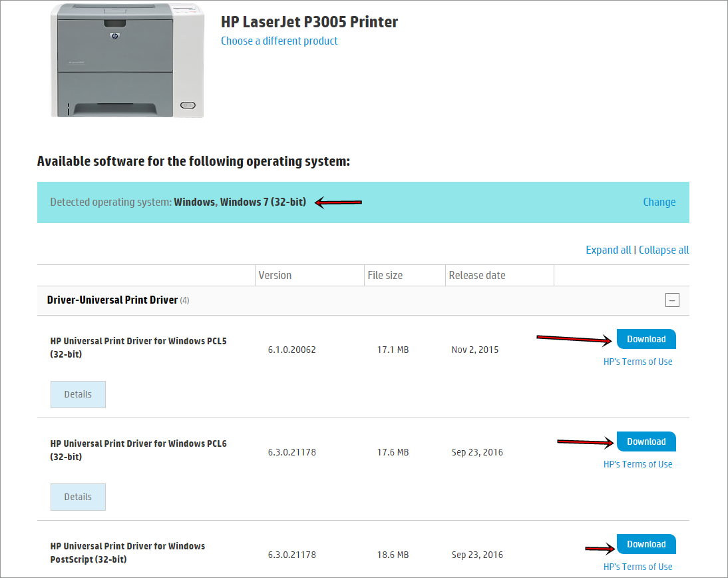This screenshot has height=578, width=728.
Task: Collapse all driver sections
Action: 663,250
